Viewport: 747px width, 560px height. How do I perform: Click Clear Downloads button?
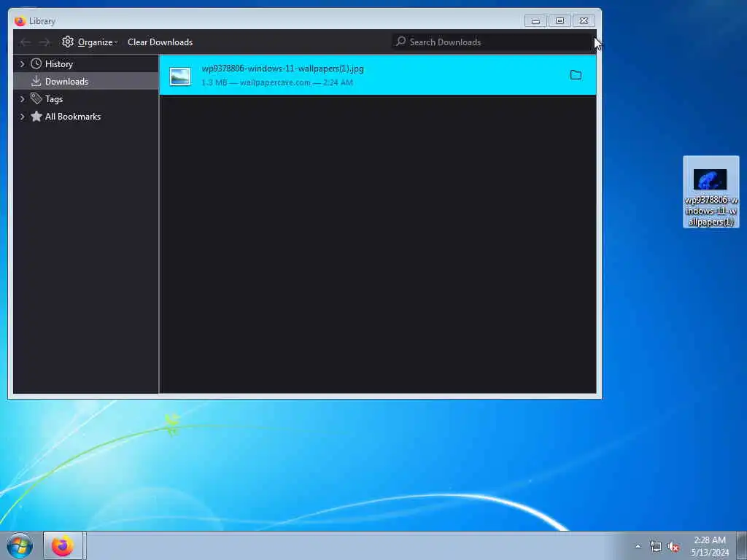(x=160, y=42)
